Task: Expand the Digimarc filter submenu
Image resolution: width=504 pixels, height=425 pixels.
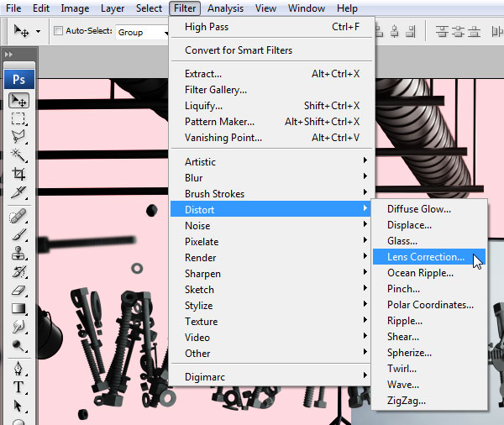Action: pyautogui.click(x=272, y=377)
